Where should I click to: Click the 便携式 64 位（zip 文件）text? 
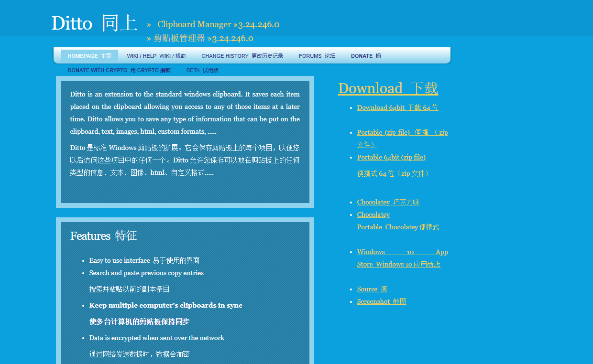tap(393, 173)
